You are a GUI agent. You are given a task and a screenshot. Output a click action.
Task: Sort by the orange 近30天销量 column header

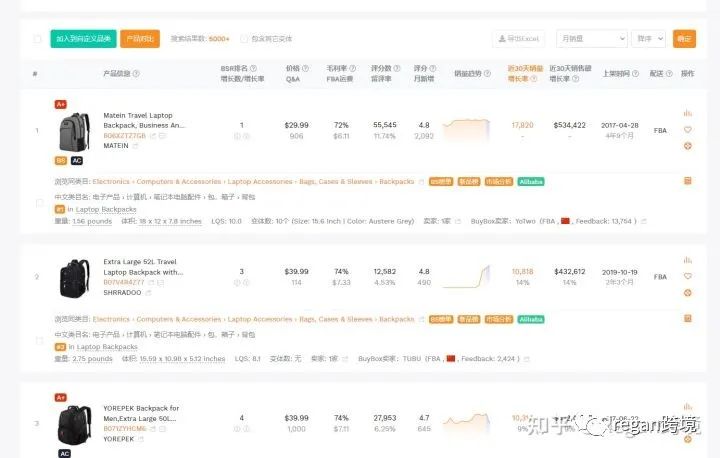tap(525, 68)
